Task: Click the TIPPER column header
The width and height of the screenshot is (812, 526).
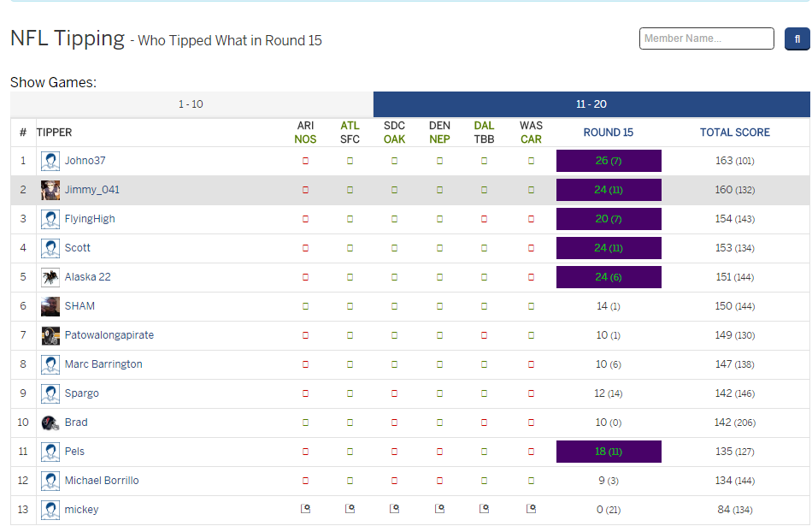Action: coord(55,133)
